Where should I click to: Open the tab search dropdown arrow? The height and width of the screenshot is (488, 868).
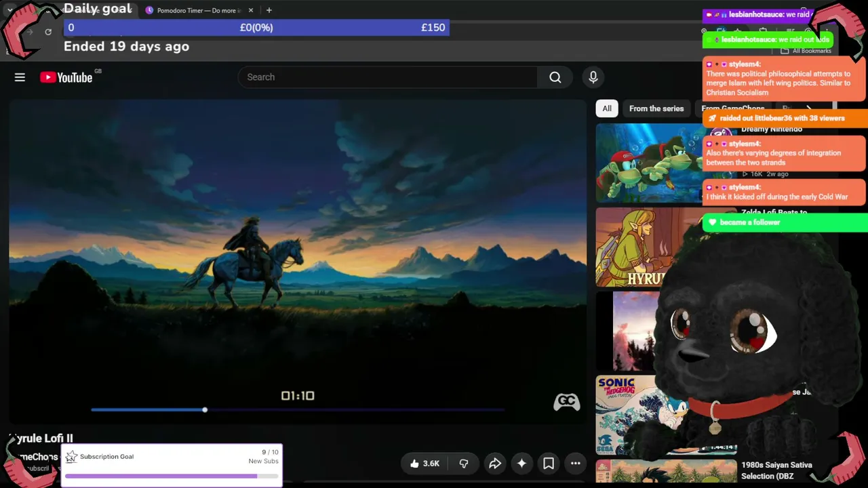point(9,10)
